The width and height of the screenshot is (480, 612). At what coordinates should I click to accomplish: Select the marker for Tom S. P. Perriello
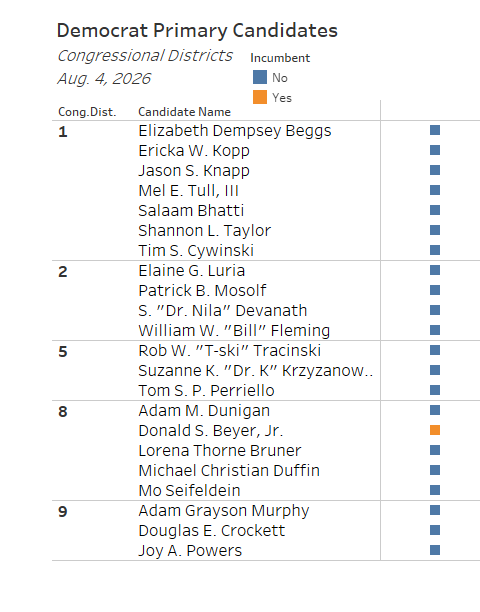point(435,390)
